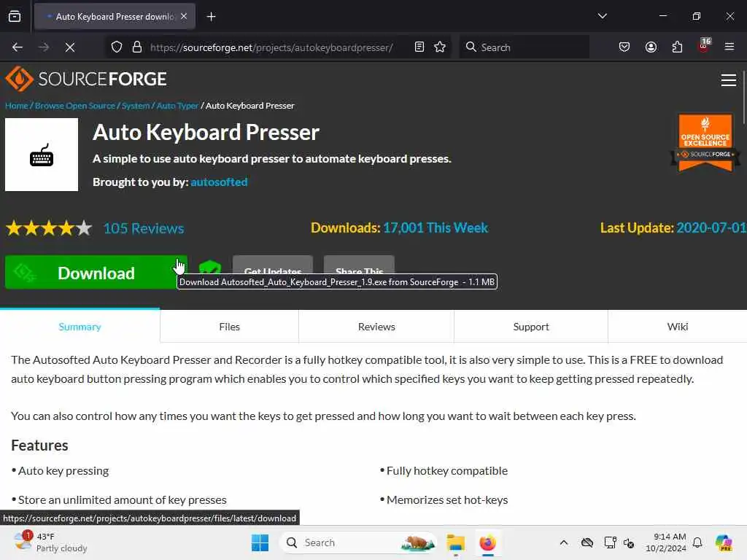Open Auto Typer breadcrumb link
This screenshot has width=747, height=560.
coord(177,106)
